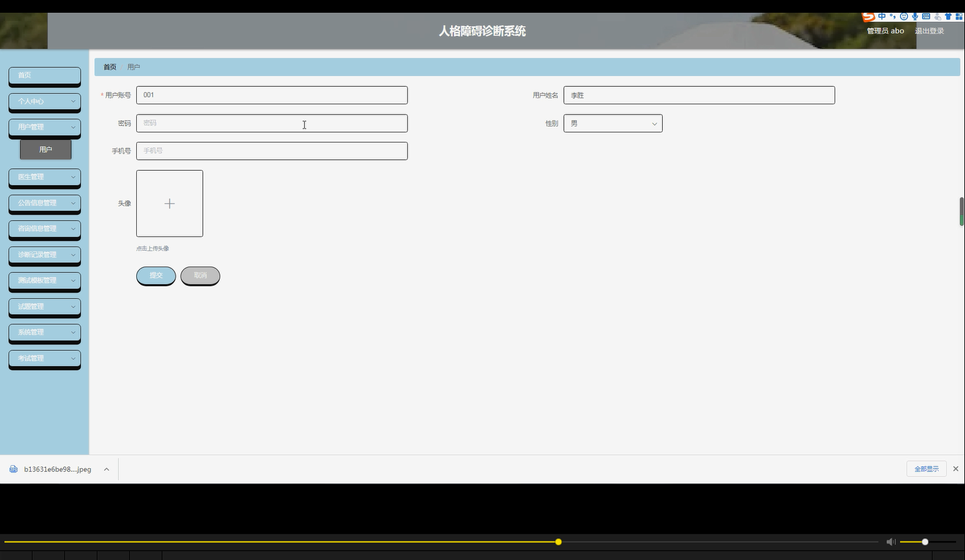Expand the 测试模板管理 menu
This screenshot has width=965, height=560.
45,281
